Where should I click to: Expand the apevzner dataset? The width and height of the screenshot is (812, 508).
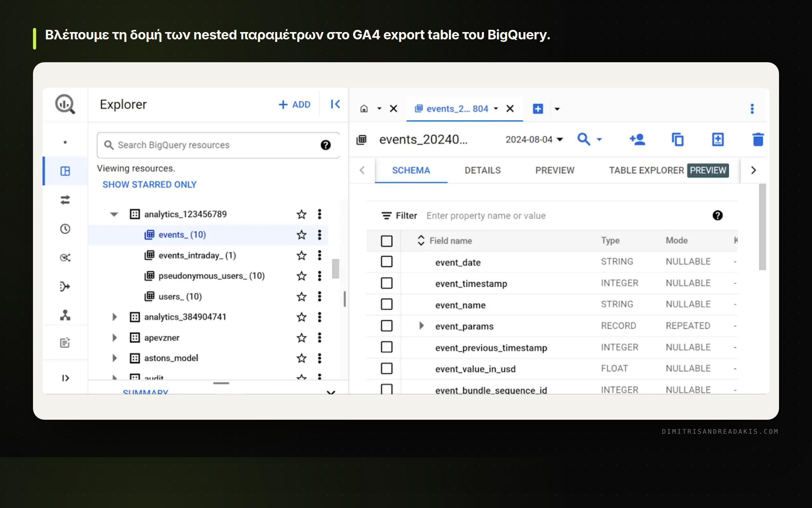(115, 338)
